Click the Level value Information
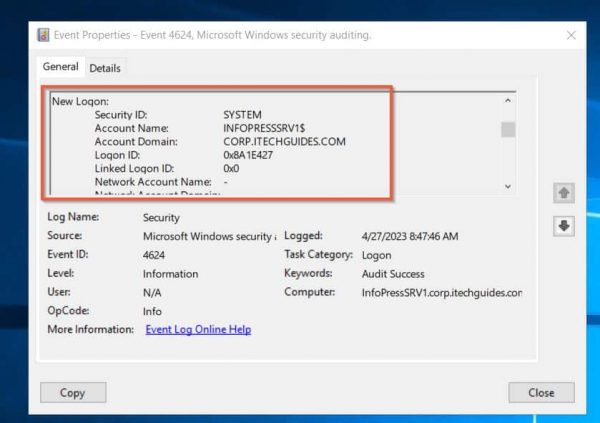This screenshot has width=600, height=423. [171, 274]
